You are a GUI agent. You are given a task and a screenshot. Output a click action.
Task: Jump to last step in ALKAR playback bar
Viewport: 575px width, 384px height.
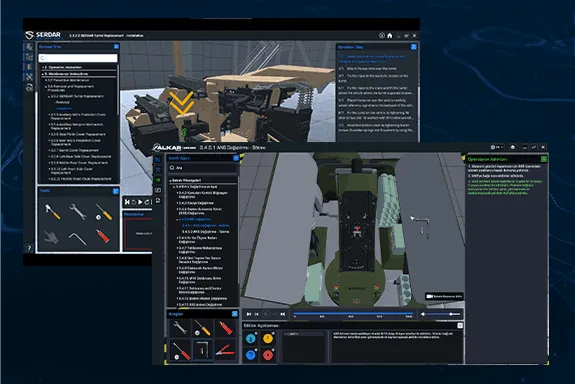coord(283,314)
